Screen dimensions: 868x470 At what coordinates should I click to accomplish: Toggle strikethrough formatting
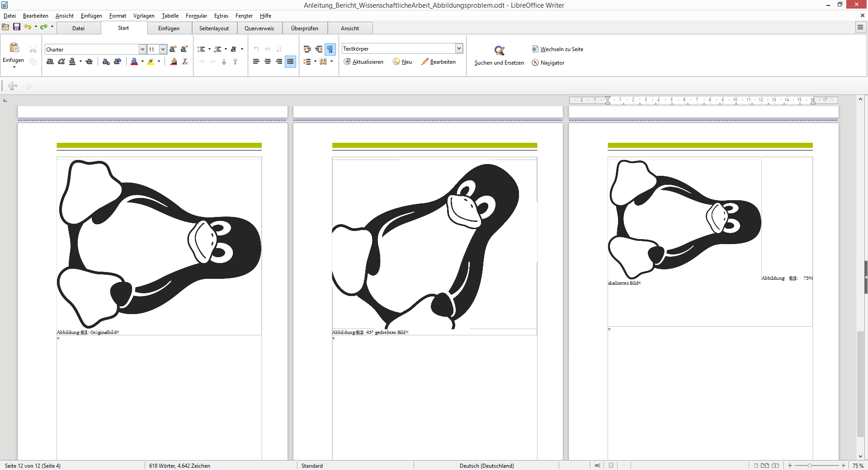[89, 61]
